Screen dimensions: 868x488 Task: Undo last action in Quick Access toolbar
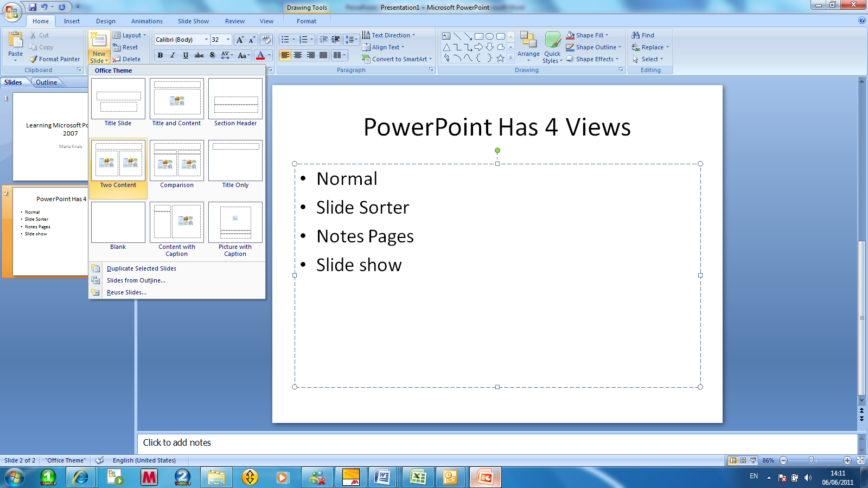click(44, 7)
